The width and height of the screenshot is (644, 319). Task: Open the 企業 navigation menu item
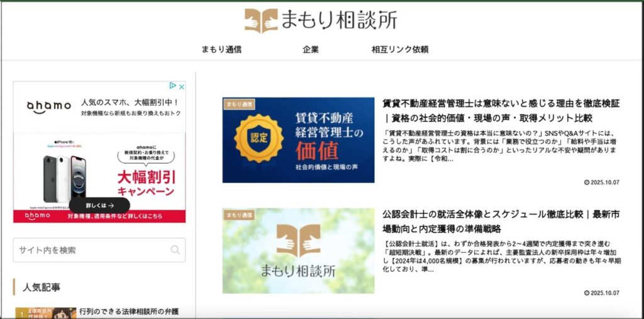pos(311,49)
